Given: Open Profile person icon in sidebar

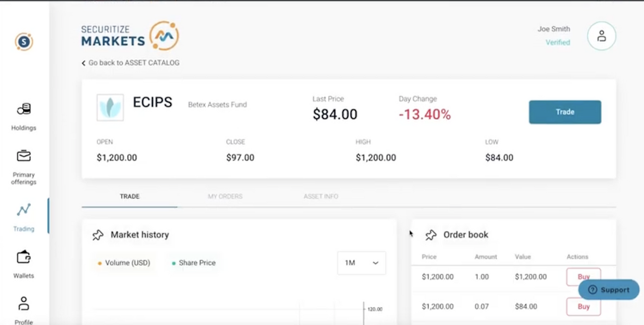Looking at the screenshot, I should (24, 304).
